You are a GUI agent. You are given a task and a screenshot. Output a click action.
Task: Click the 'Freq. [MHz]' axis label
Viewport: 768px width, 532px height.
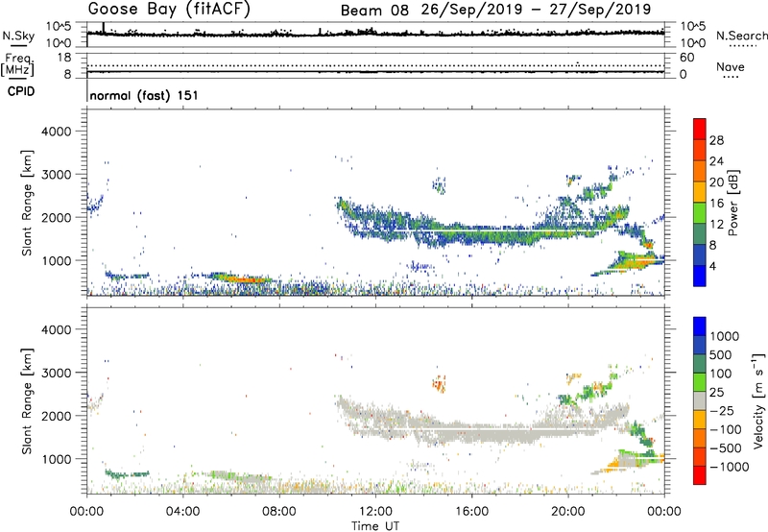pyautogui.click(x=17, y=65)
